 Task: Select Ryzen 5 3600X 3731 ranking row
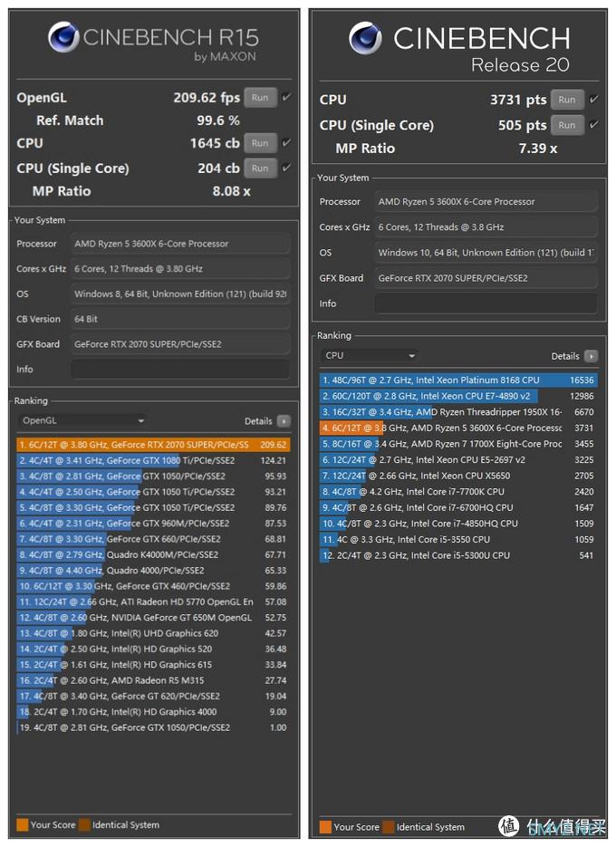tap(458, 428)
